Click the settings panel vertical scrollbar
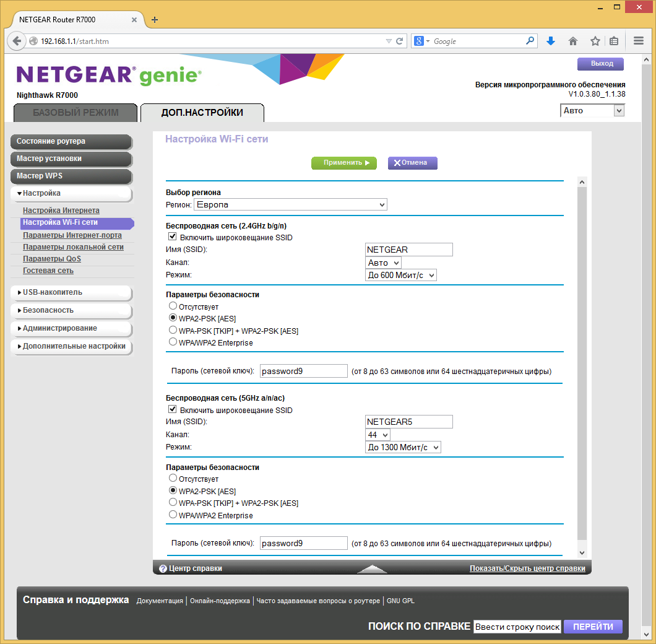Screen dimensions: 656x644 (x=582, y=363)
